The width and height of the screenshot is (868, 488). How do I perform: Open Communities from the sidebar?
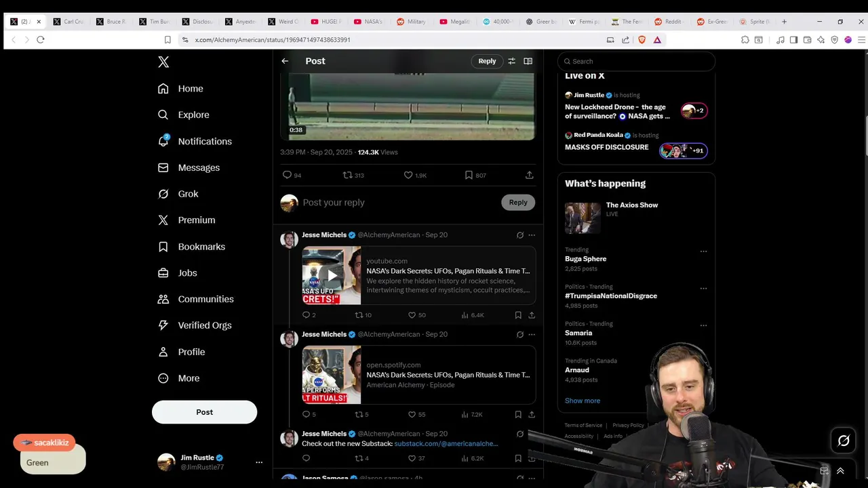pos(195,299)
